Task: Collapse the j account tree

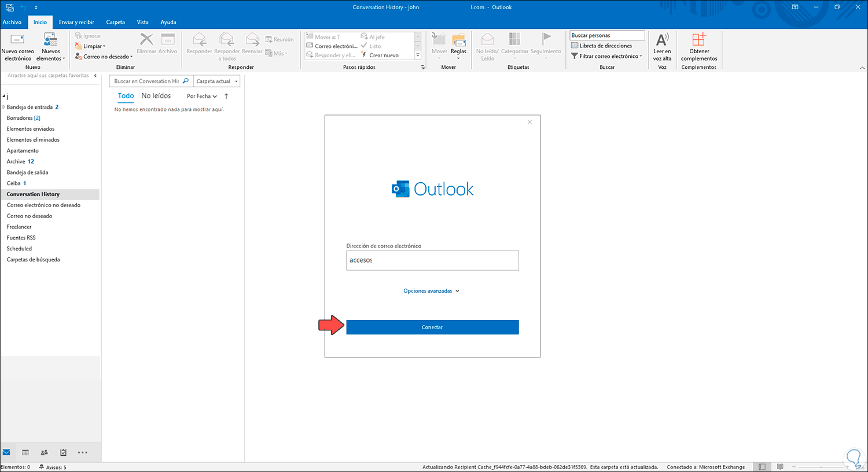Action: [x=3, y=96]
